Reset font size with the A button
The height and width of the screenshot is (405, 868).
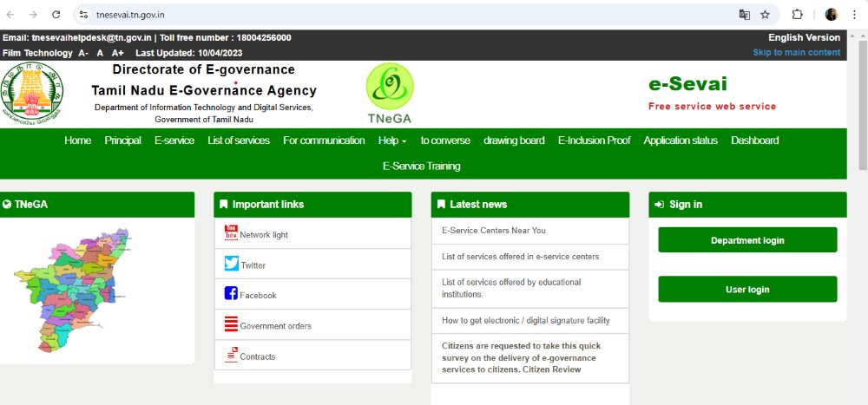(100, 53)
